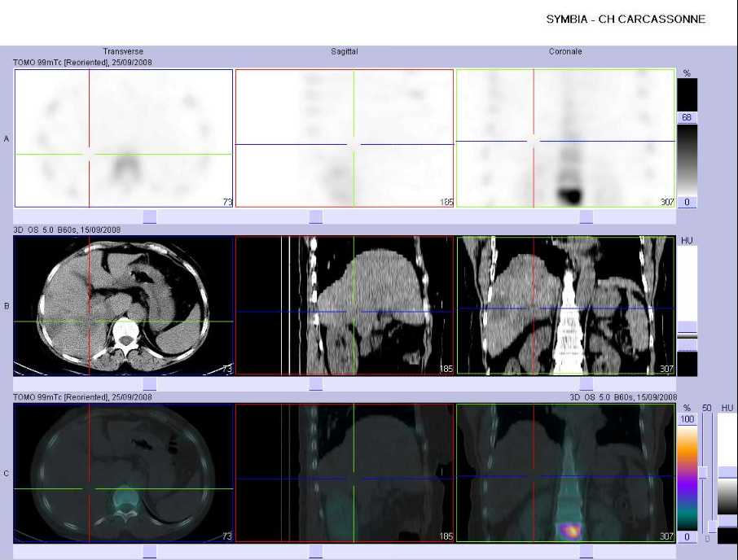Grab slice slider handle under row A transverse

[x=150, y=217]
